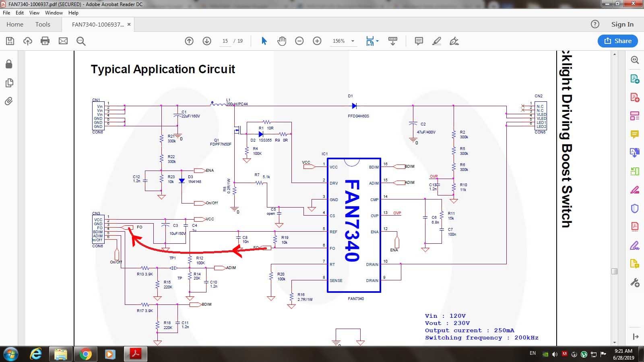Click the search tool in right pane

point(635,60)
